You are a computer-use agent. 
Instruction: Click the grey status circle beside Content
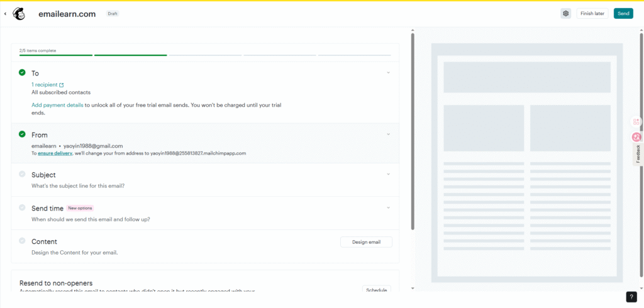click(22, 241)
